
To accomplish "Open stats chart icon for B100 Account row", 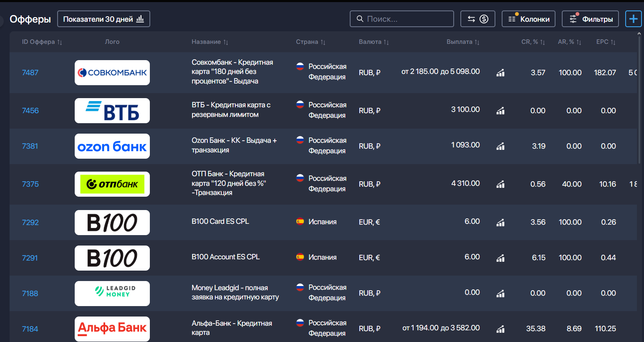I will click(x=500, y=258).
